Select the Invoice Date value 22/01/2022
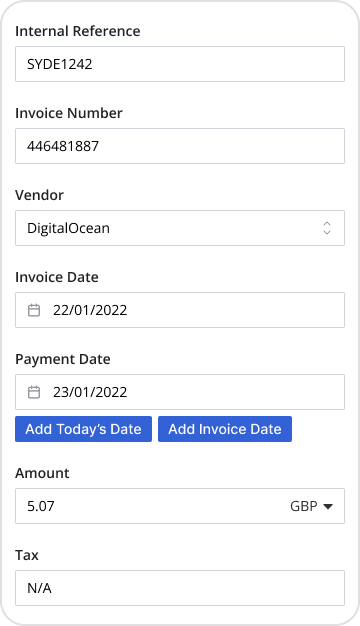This screenshot has height=626, width=360. (90, 310)
